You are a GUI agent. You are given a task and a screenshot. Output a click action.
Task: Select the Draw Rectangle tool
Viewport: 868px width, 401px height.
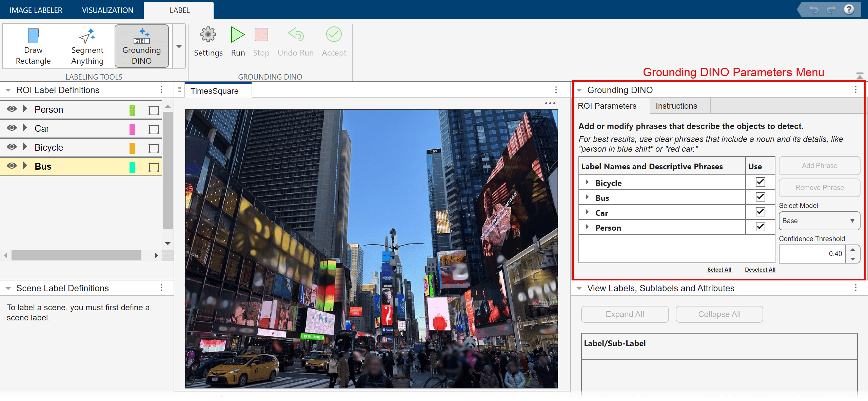[x=33, y=46]
